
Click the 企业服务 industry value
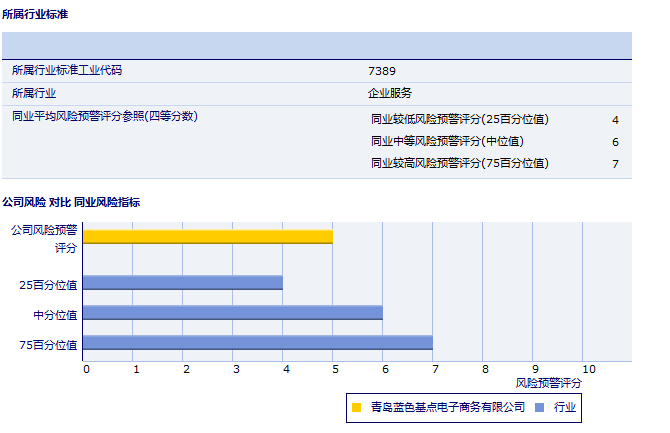pos(390,93)
